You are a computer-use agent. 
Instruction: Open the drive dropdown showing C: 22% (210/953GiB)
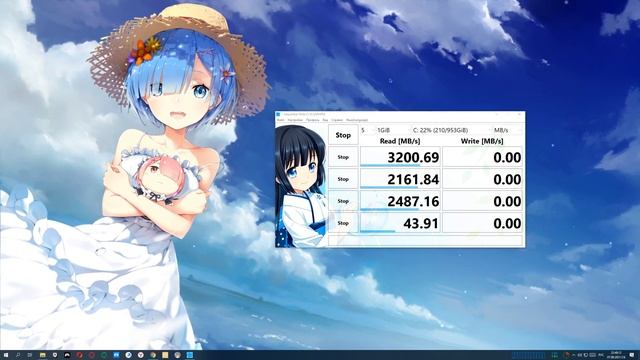point(451,130)
